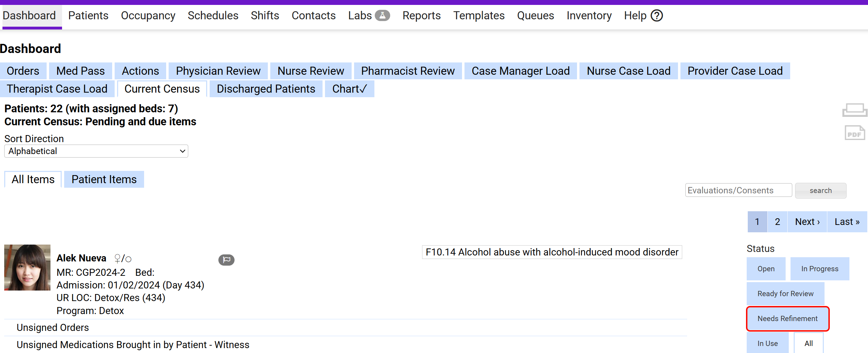Screen dimensions: 868x353
Task: Go to the Next page
Action: [807, 222]
